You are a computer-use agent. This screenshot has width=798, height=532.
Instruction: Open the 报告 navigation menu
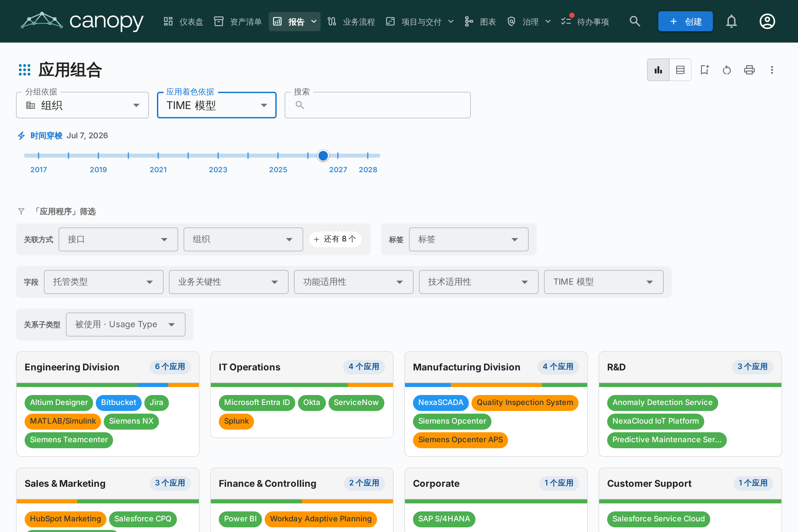click(295, 21)
